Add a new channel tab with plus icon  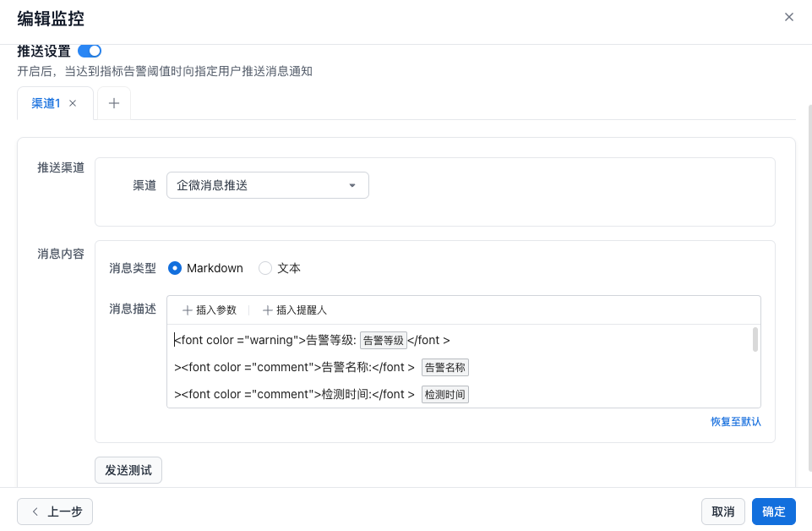(x=114, y=103)
